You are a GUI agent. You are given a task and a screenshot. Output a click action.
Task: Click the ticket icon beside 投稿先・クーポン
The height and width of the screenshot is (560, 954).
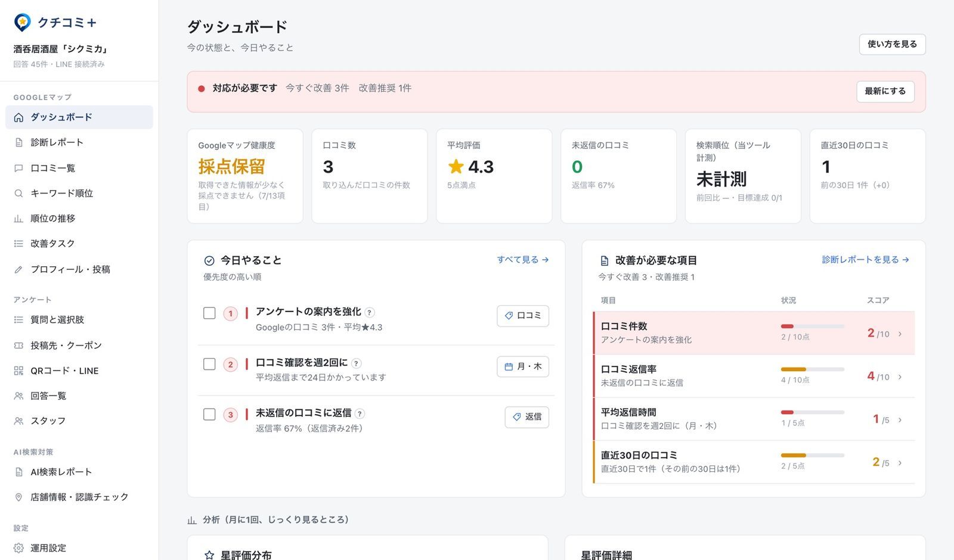[18, 346]
